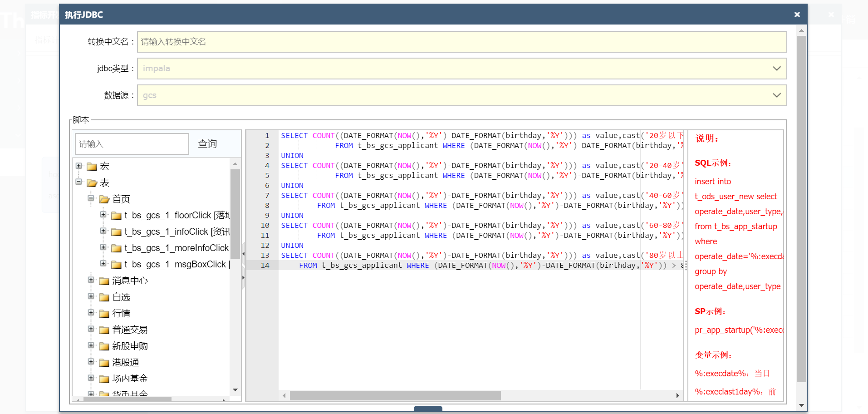868x414 pixels.
Task: Click the tree panel scroll-up arrow
Action: point(235,164)
